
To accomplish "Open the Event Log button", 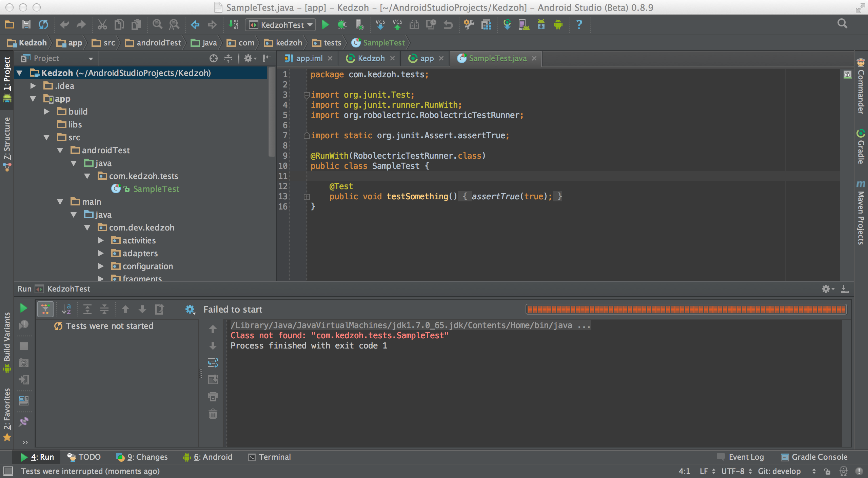I will 741,457.
